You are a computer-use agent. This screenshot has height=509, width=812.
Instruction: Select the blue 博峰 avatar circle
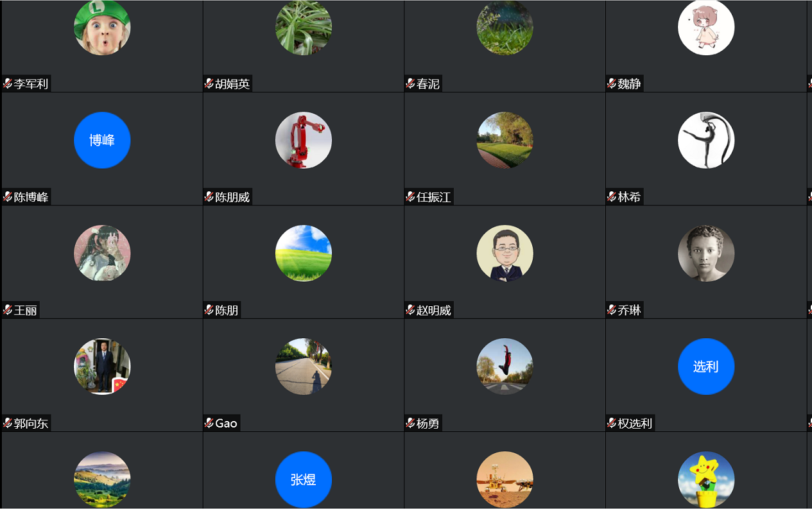pos(102,140)
